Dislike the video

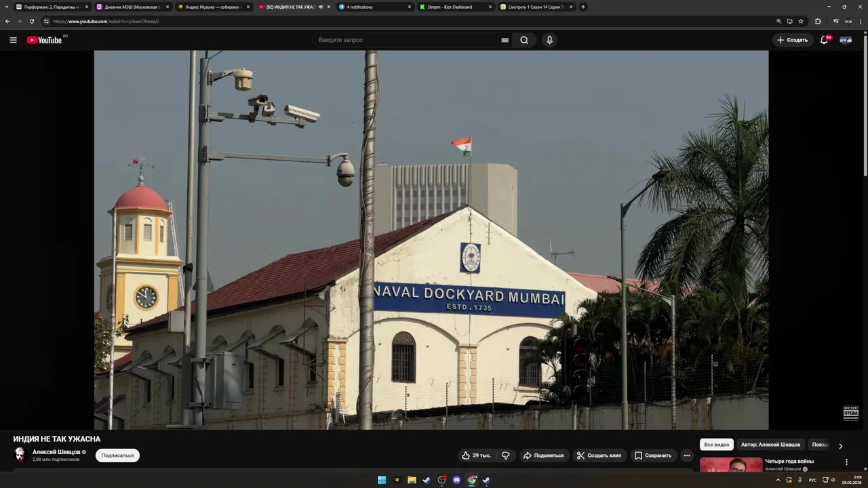pos(506,455)
